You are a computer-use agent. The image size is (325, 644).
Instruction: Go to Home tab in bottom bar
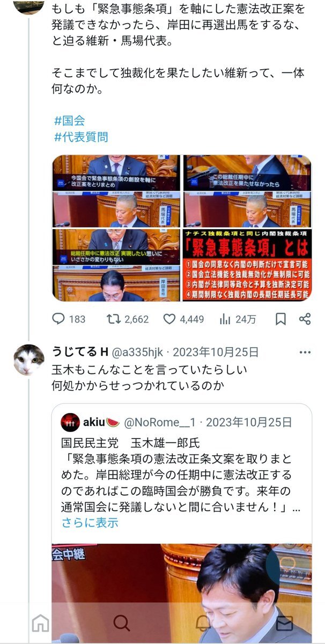point(40,623)
